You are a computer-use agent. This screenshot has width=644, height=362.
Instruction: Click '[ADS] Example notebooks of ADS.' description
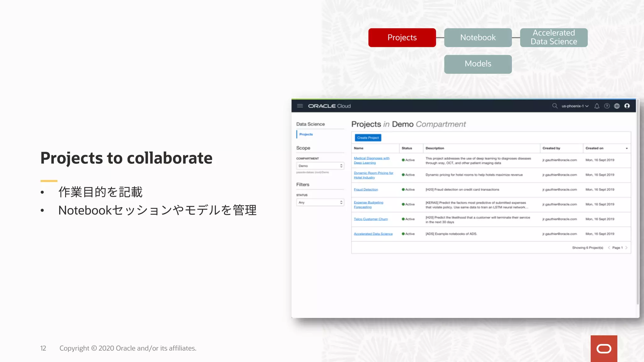[451, 234]
